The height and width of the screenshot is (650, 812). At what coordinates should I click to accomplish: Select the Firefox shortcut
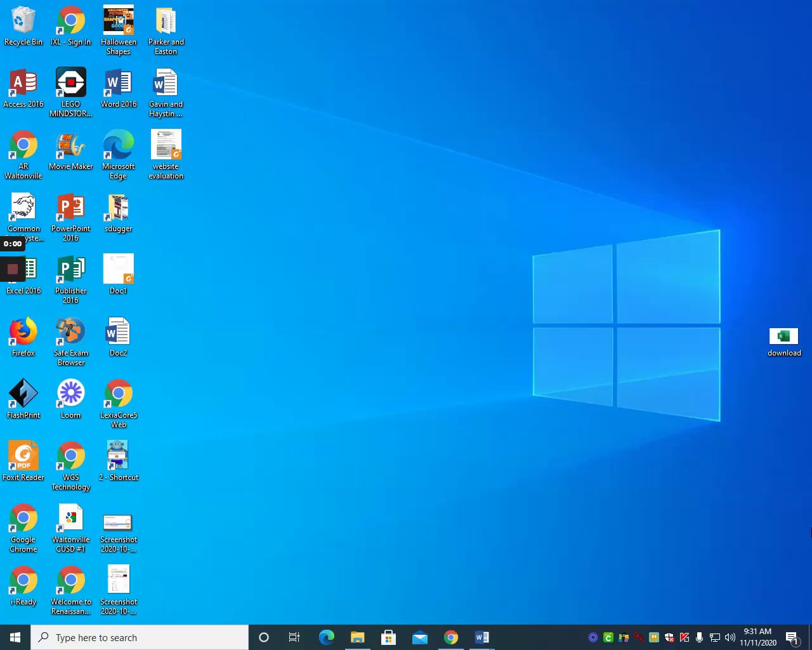[x=23, y=337]
